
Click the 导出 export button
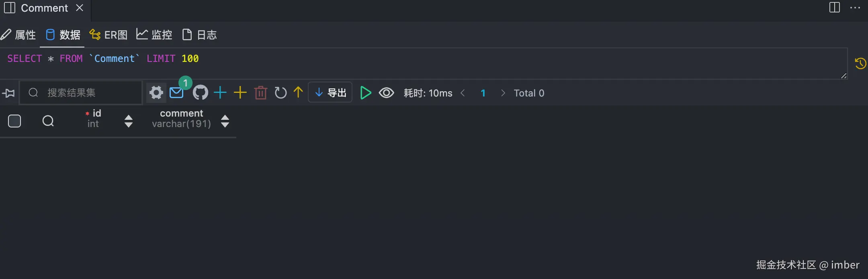pyautogui.click(x=330, y=93)
